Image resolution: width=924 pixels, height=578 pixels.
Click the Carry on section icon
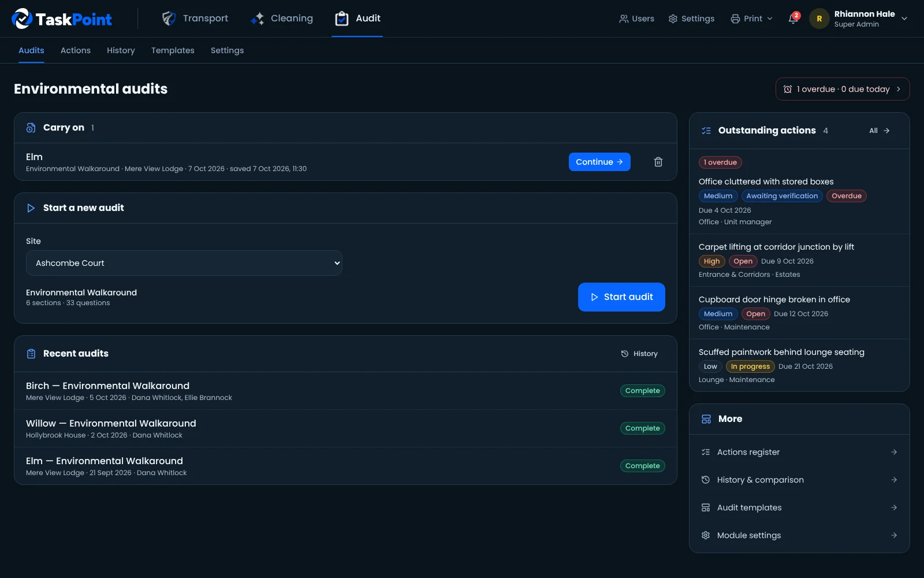coord(31,128)
